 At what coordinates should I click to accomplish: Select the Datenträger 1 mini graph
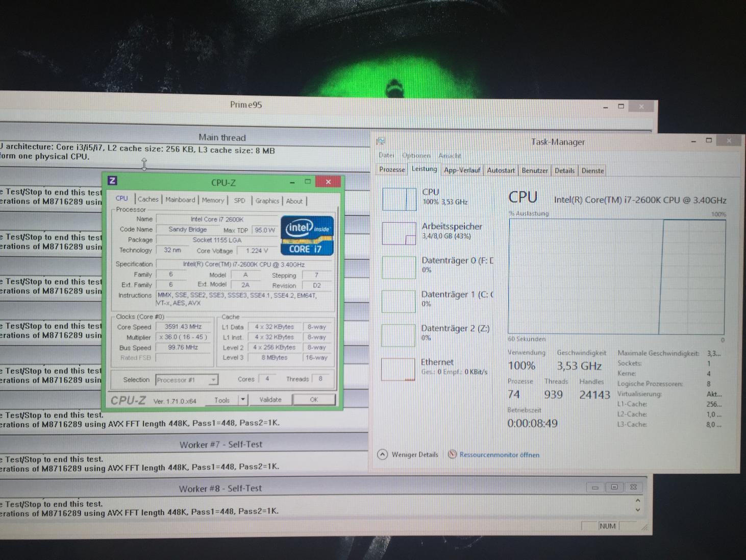coord(399,301)
